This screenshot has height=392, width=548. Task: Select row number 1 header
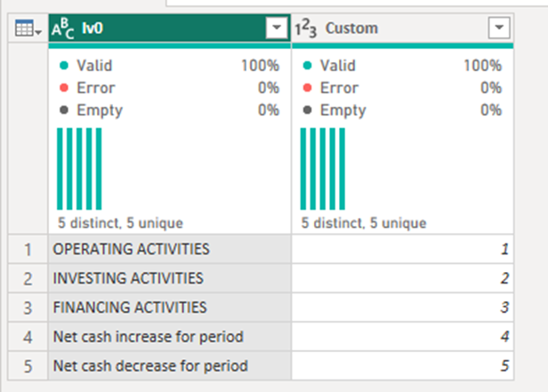[28, 250]
